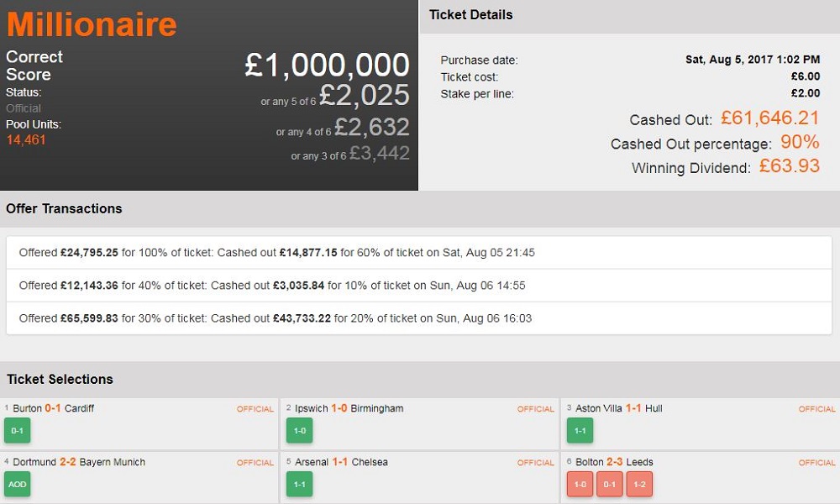
Task: Click the green 1-0 Ipswich vs Birmingham selection
Action: [298, 430]
